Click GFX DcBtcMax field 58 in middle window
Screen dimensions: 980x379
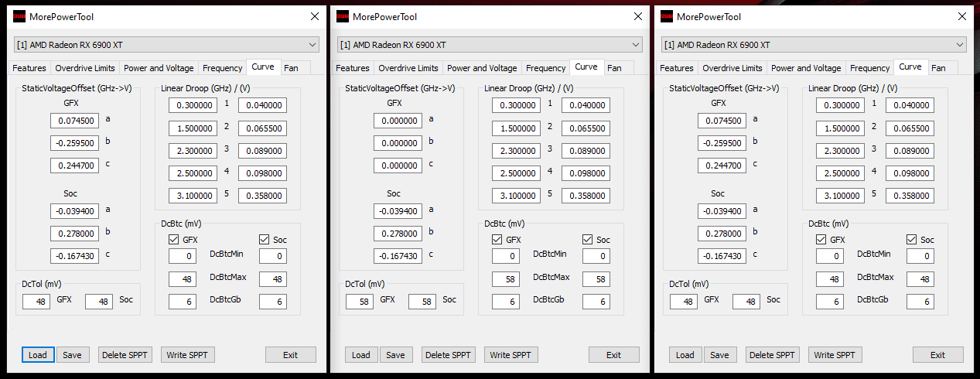[506, 278]
